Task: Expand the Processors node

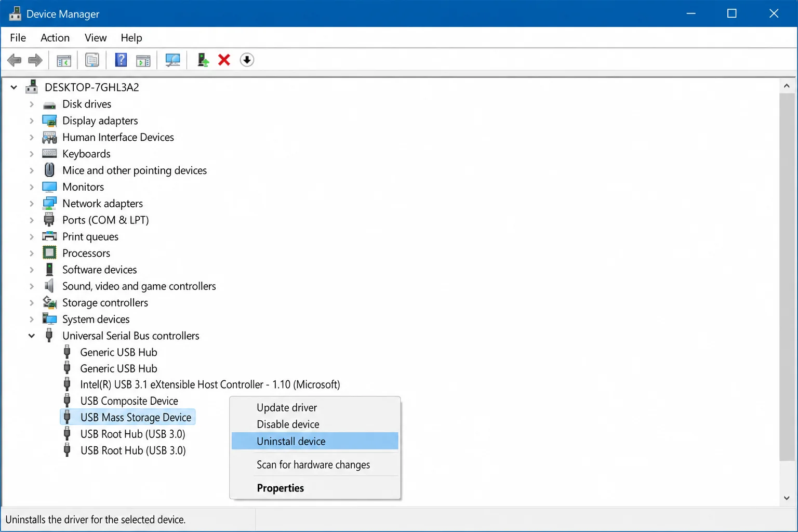Action: pyautogui.click(x=32, y=254)
